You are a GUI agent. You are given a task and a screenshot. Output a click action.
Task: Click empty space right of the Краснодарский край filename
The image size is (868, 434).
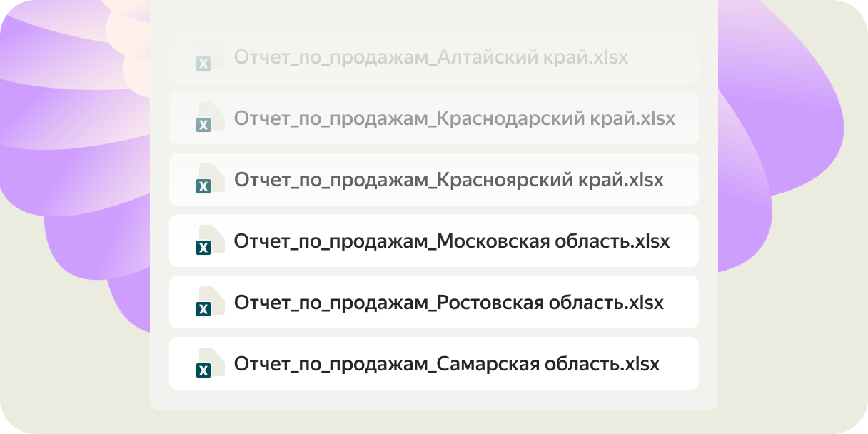(687, 118)
